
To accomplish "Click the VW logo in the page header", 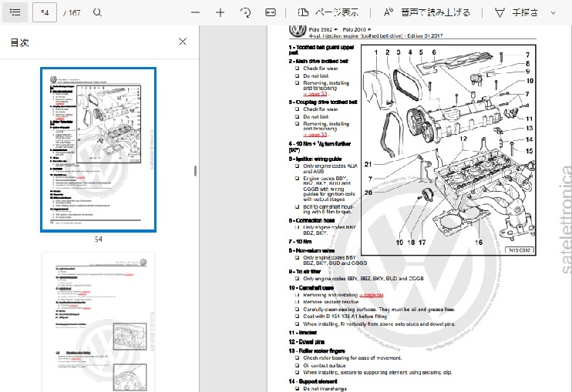I will [x=298, y=31].
